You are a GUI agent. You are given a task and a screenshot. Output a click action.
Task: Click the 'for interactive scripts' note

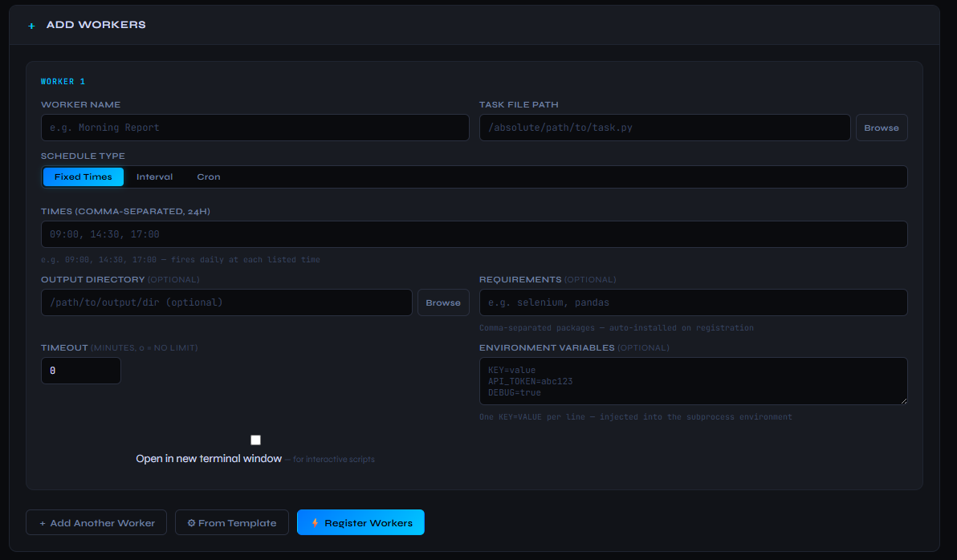334,460
